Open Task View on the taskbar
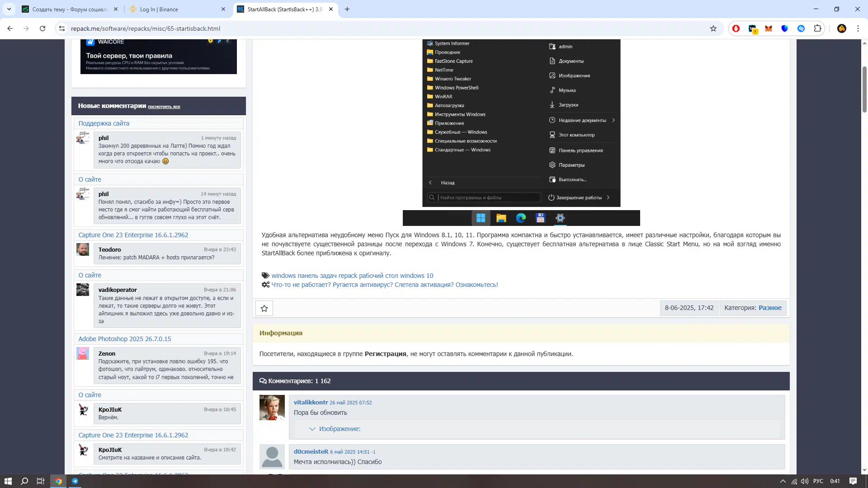Viewport: 868px width, 488px height. [41, 481]
